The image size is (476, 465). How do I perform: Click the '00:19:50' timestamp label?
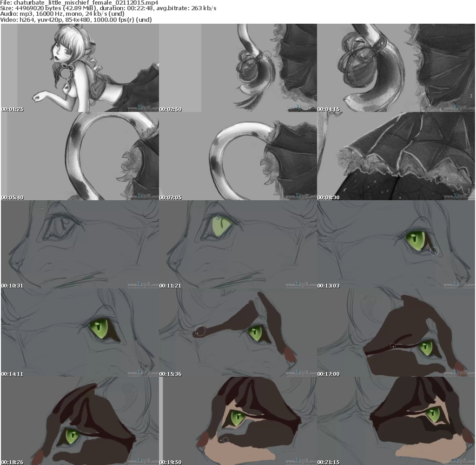click(x=171, y=462)
